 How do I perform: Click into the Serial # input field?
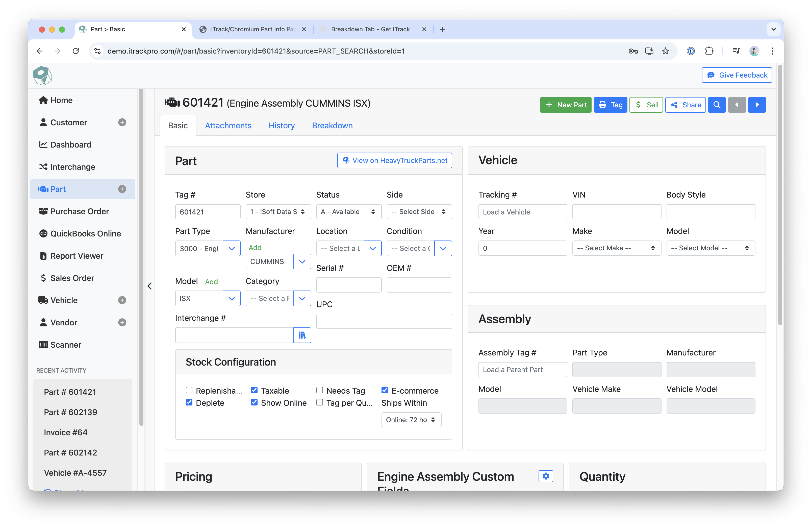[x=348, y=285]
